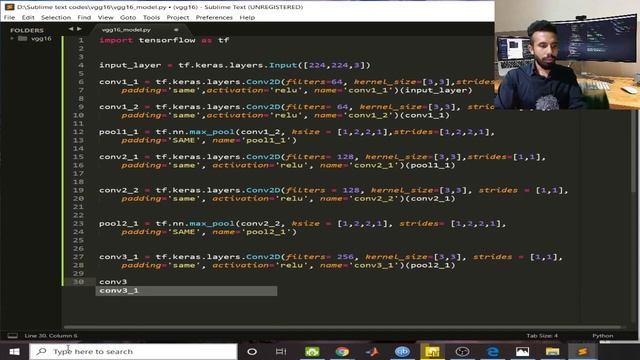
Task: Click the vgg16 folder icon
Action: coord(22,38)
